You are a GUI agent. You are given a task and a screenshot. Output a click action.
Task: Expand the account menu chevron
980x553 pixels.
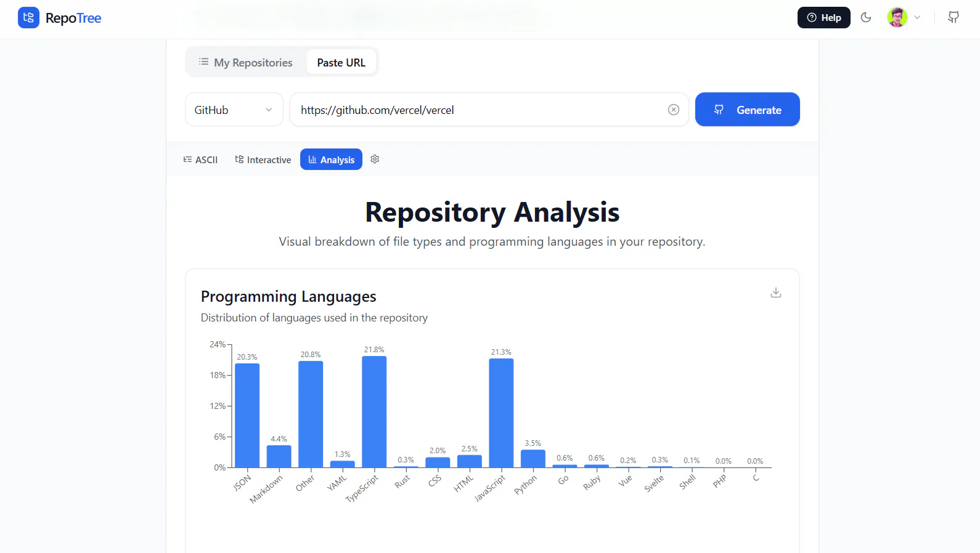pos(917,17)
